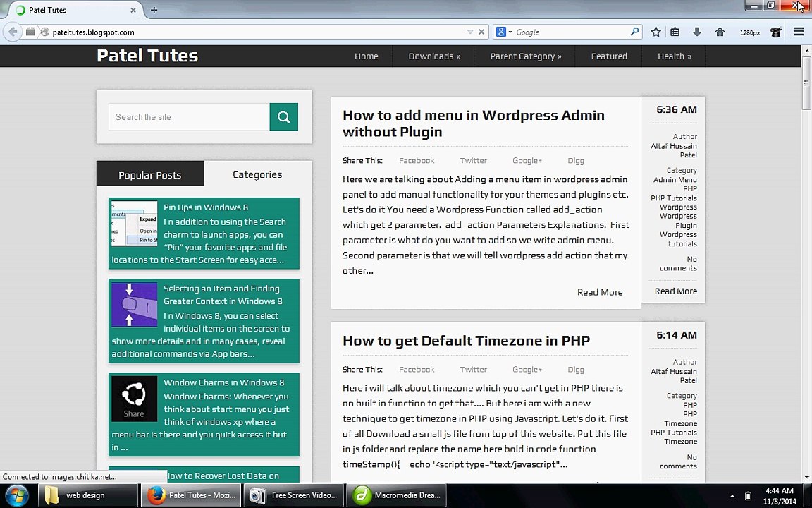The width and height of the screenshot is (812, 508).
Task: Share Wordpress Admin post on Facebook
Action: point(417,161)
